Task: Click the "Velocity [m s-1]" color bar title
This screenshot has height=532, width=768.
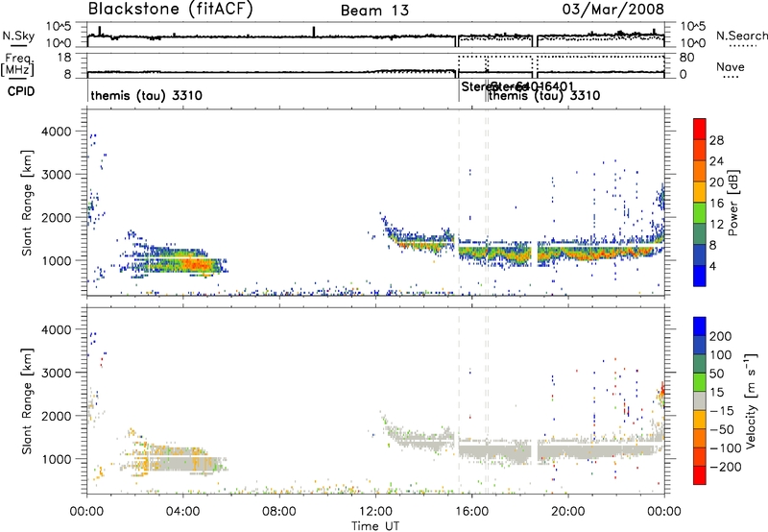Action: [x=751, y=400]
